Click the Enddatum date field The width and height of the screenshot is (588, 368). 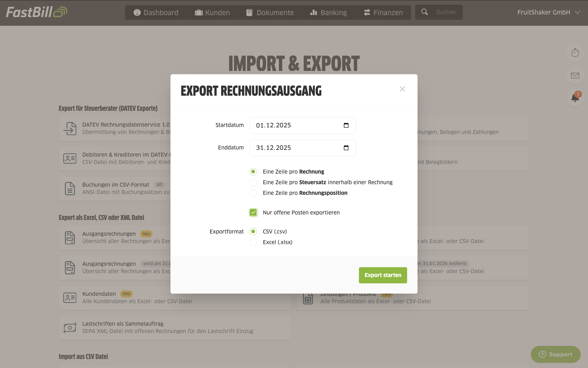point(303,148)
